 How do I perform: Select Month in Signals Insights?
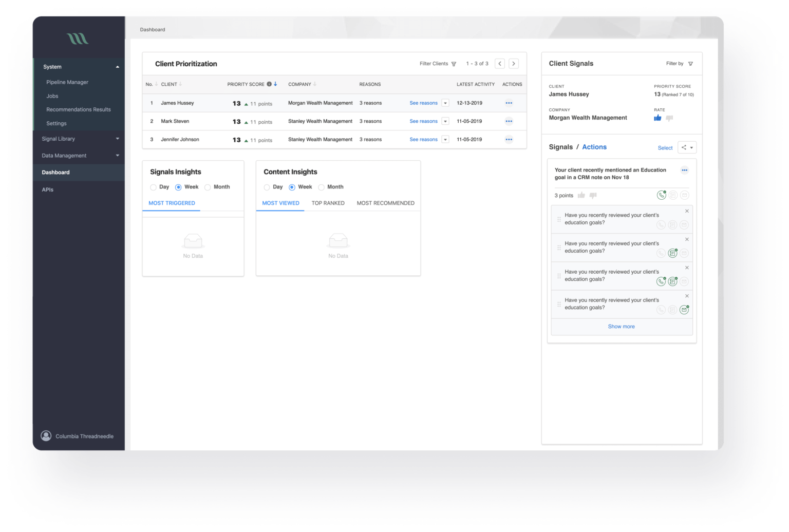click(x=208, y=187)
